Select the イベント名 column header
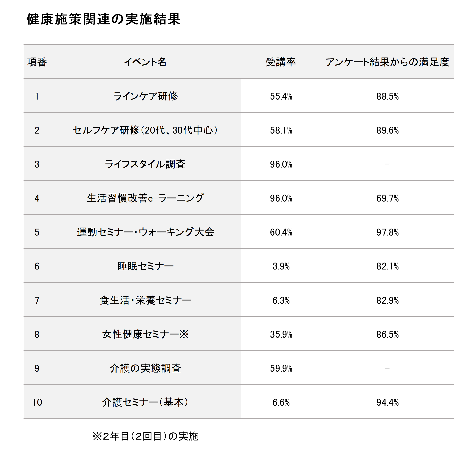This screenshot has width=476, height=453. (x=145, y=62)
